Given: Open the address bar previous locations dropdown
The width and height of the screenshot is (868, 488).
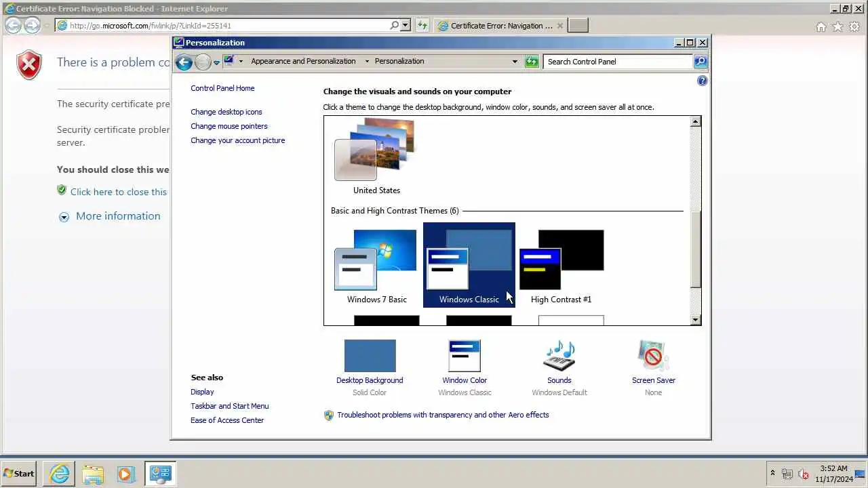Looking at the screenshot, I should [515, 62].
